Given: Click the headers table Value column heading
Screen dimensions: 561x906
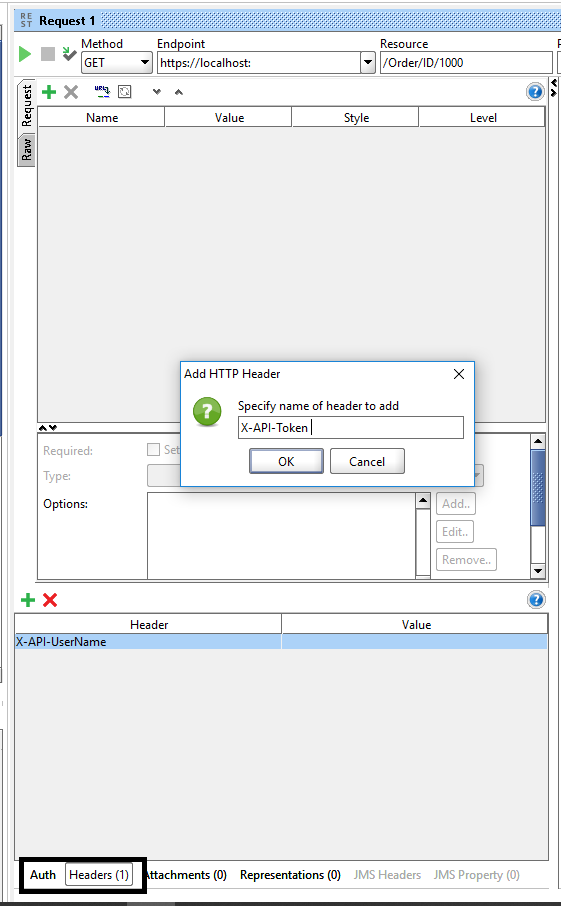Looking at the screenshot, I should pos(415,624).
